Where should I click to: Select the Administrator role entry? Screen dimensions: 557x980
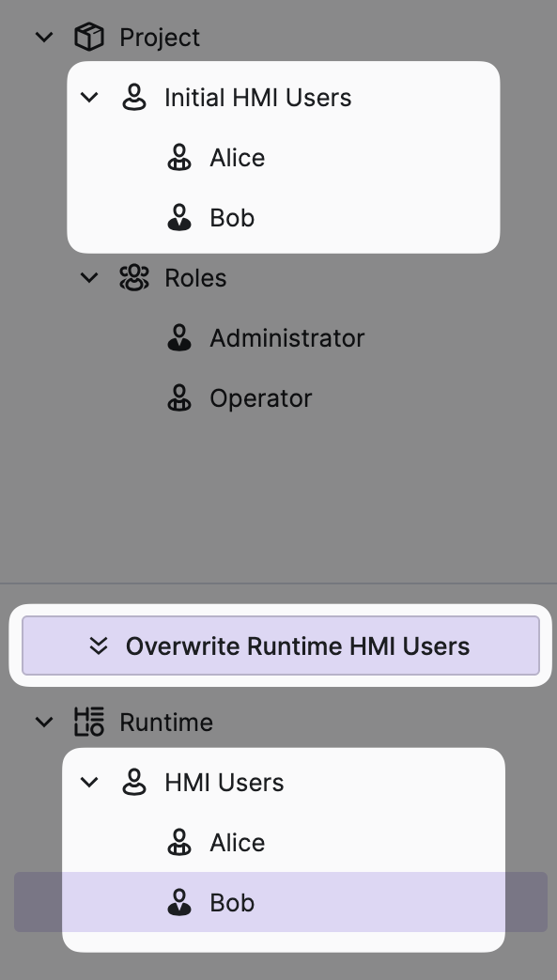click(281, 337)
